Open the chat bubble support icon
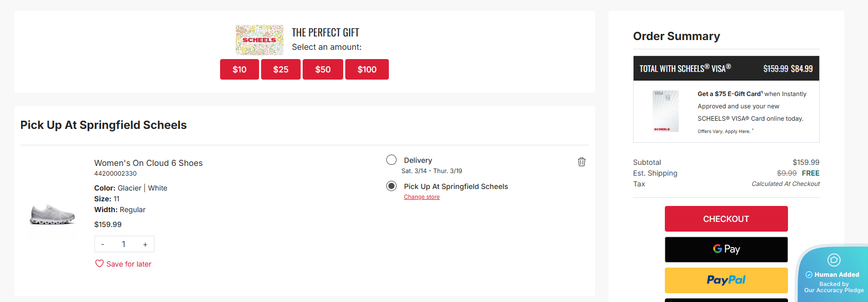The image size is (868, 302). [x=834, y=260]
